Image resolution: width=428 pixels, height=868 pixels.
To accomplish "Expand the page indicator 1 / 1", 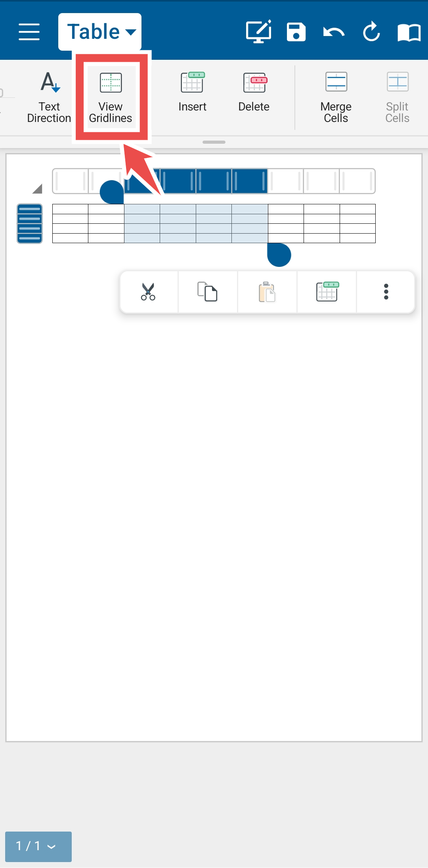I will [38, 847].
